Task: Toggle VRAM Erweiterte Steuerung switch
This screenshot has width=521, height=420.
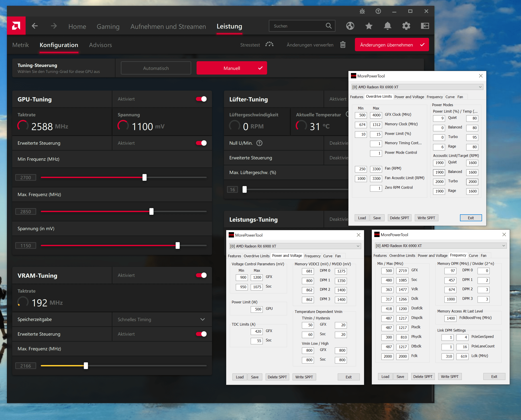Action: click(201, 334)
